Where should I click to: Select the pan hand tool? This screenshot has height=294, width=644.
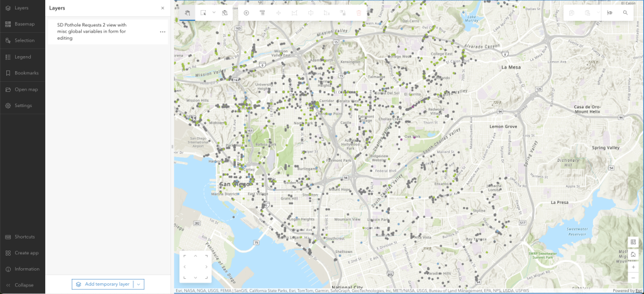point(187,13)
